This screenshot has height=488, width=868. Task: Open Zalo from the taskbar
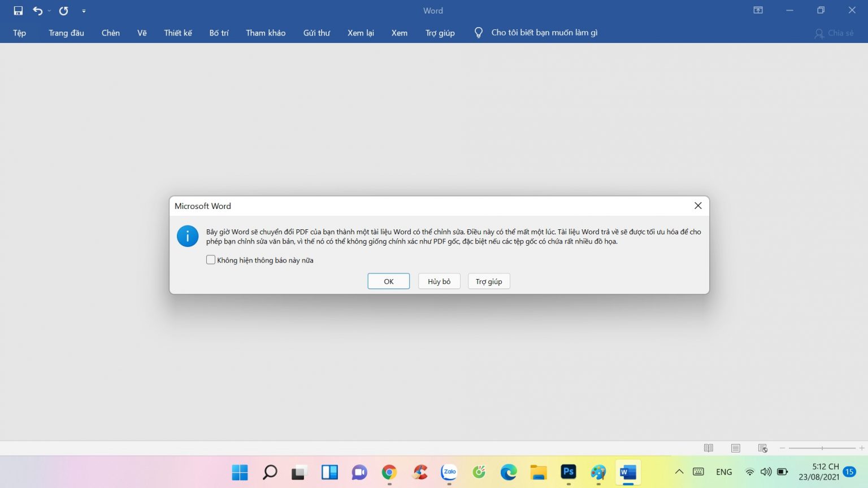449,472
